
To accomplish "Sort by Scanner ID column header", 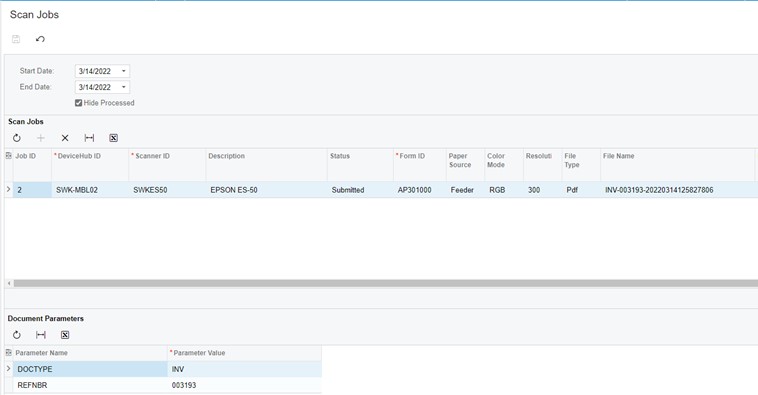I will click(x=167, y=165).
